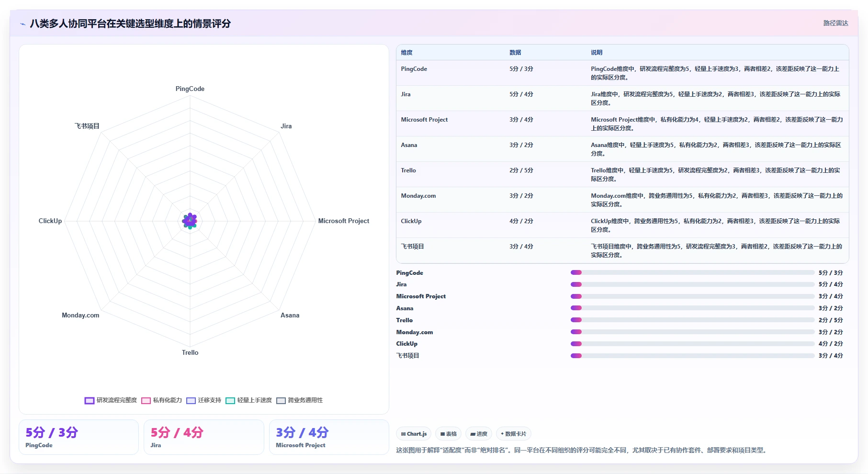Toggle the 轻量上手速度 legend dataset
The height and width of the screenshot is (474, 868).
click(x=249, y=400)
